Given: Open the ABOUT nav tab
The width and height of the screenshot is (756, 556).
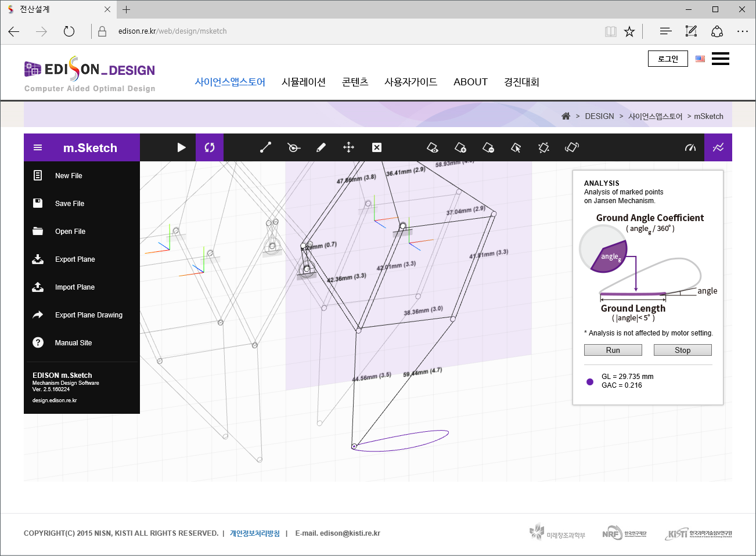Looking at the screenshot, I should (x=470, y=82).
